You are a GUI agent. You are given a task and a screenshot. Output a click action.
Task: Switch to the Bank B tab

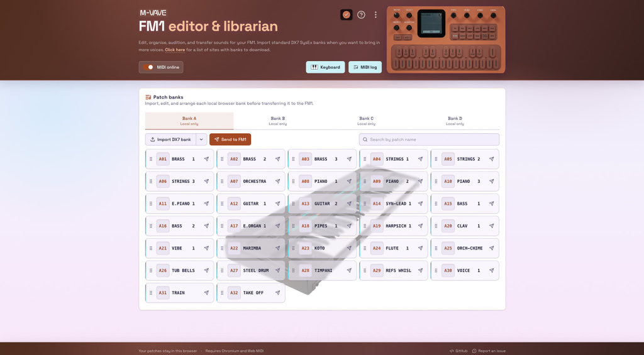pos(277,121)
